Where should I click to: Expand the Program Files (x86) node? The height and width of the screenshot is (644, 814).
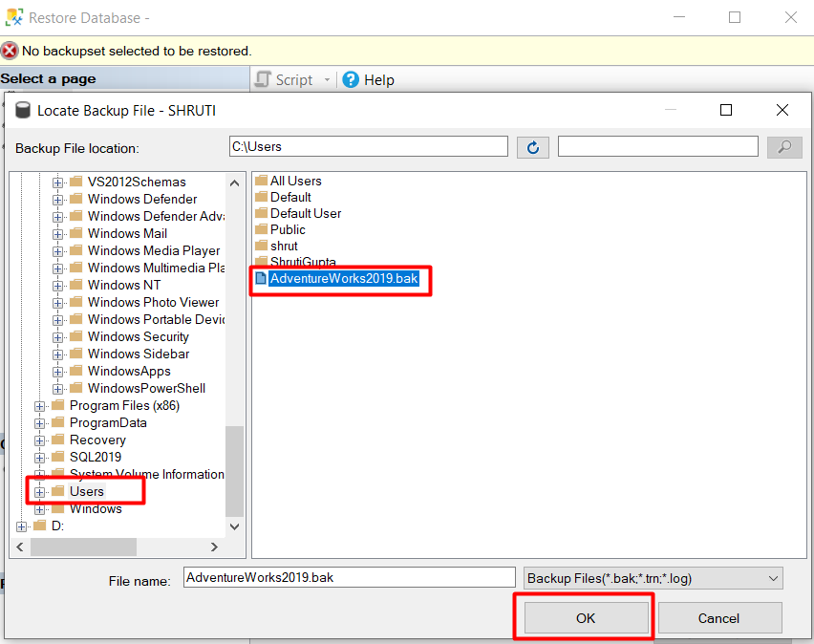pos(39,406)
